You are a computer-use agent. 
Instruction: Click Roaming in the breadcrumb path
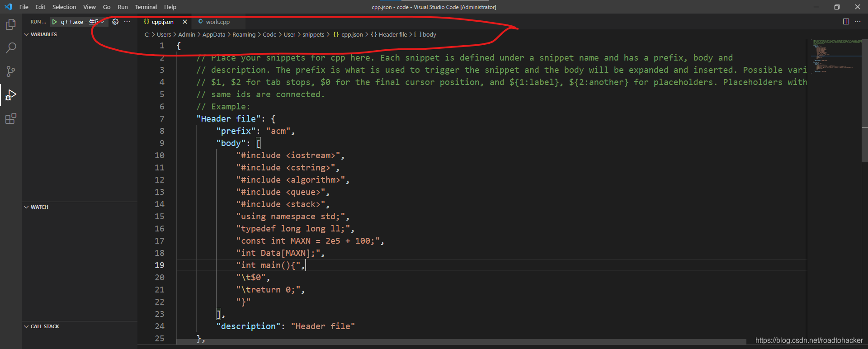point(244,35)
